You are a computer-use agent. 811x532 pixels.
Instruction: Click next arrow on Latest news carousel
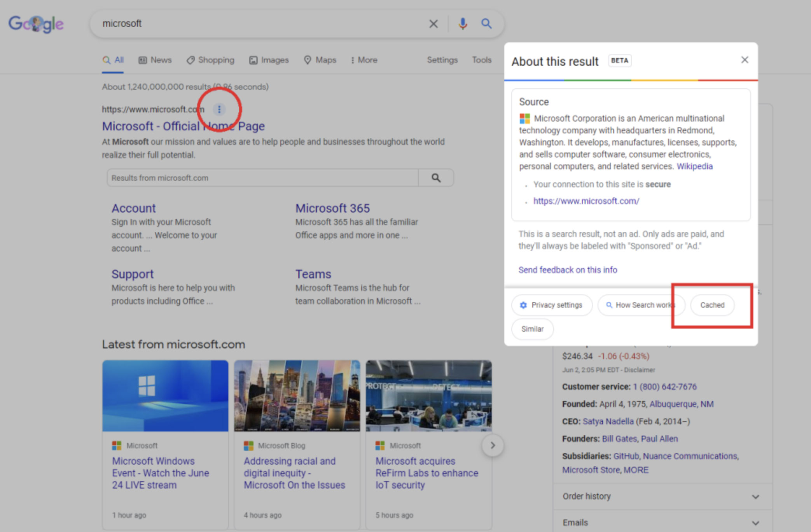pos(492,445)
